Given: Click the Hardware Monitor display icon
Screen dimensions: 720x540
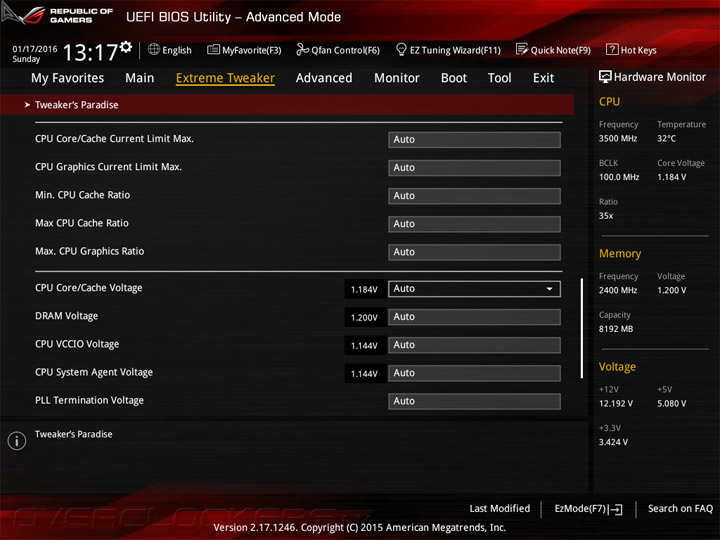Looking at the screenshot, I should coord(605,77).
